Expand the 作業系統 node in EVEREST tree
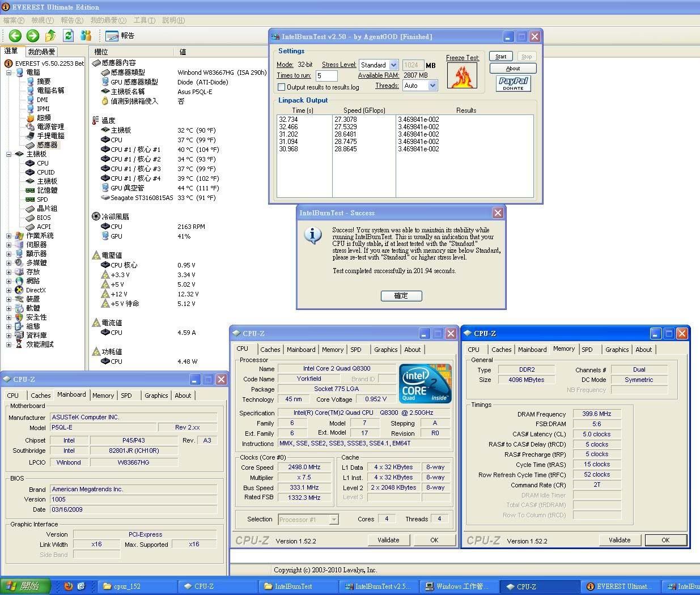This screenshot has width=700, height=595. coord(9,236)
